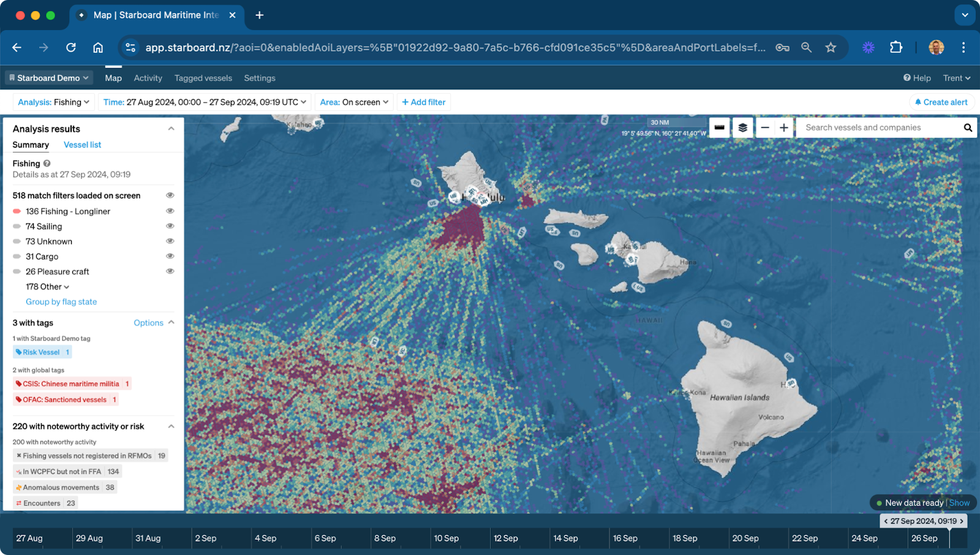Open the Starboard Demo workspace dropdown
Image resolution: width=980 pixels, height=555 pixels.
[x=49, y=78]
